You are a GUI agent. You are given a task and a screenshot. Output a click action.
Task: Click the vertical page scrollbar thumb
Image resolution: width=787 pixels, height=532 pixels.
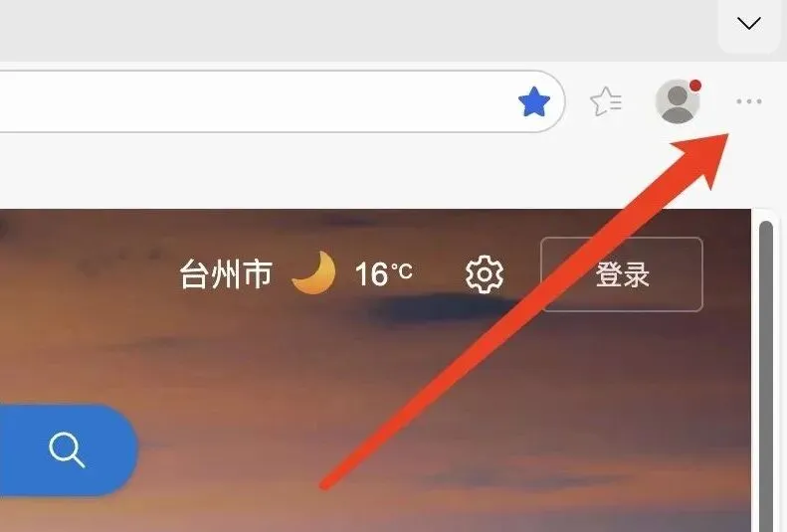[x=766, y=376]
